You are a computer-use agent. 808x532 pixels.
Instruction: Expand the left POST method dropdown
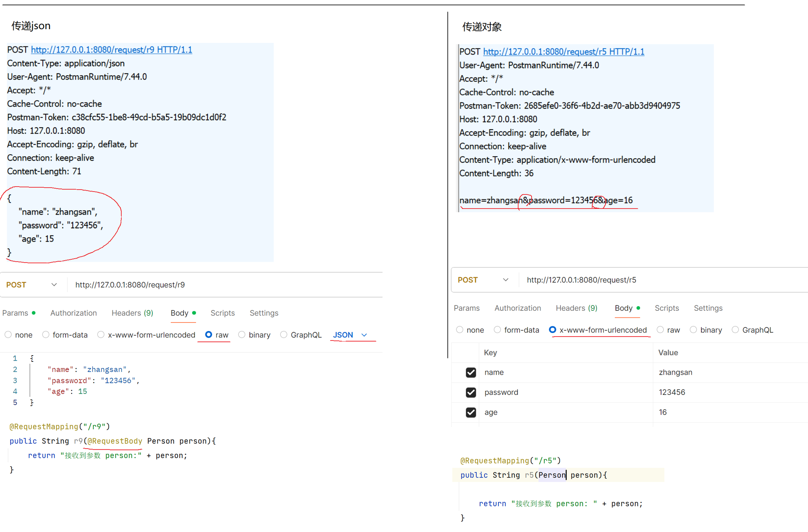click(54, 285)
